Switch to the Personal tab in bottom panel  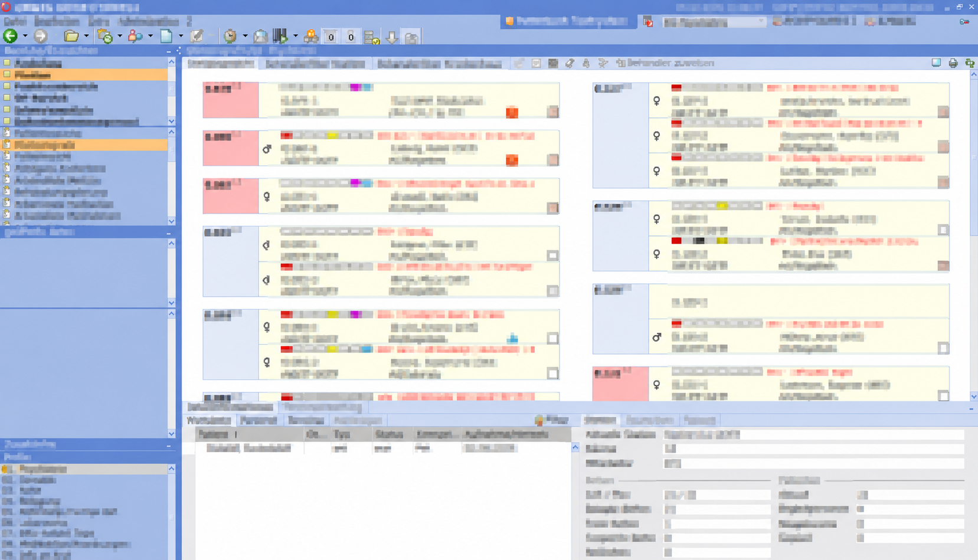coord(259,420)
